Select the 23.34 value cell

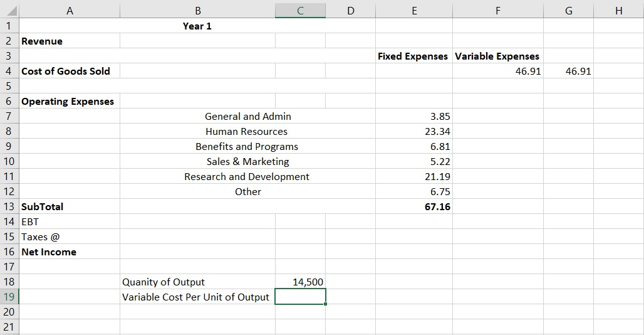[x=414, y=132]
